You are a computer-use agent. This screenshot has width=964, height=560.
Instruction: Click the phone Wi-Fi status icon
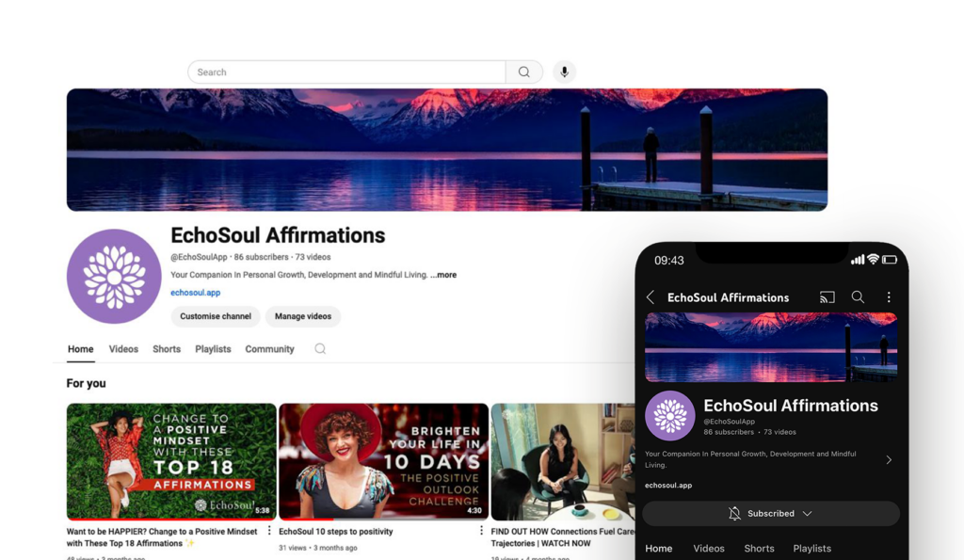[x=873, y=260]
